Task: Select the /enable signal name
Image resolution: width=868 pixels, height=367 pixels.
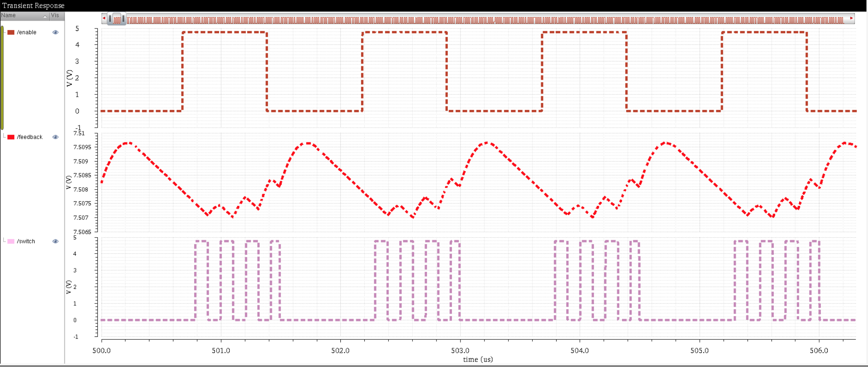Action: click(x=26, y=32)
